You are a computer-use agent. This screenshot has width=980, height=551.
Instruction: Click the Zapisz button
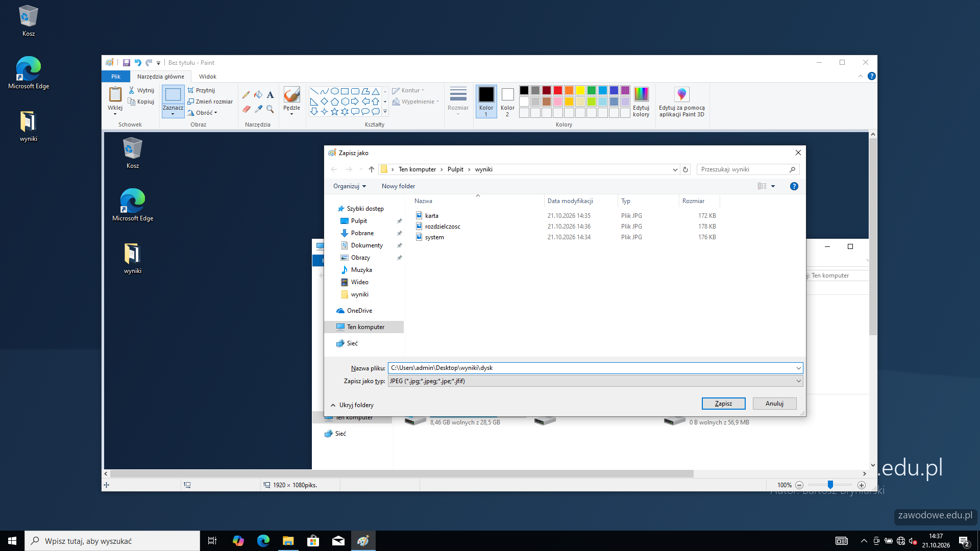pos(723,404)
